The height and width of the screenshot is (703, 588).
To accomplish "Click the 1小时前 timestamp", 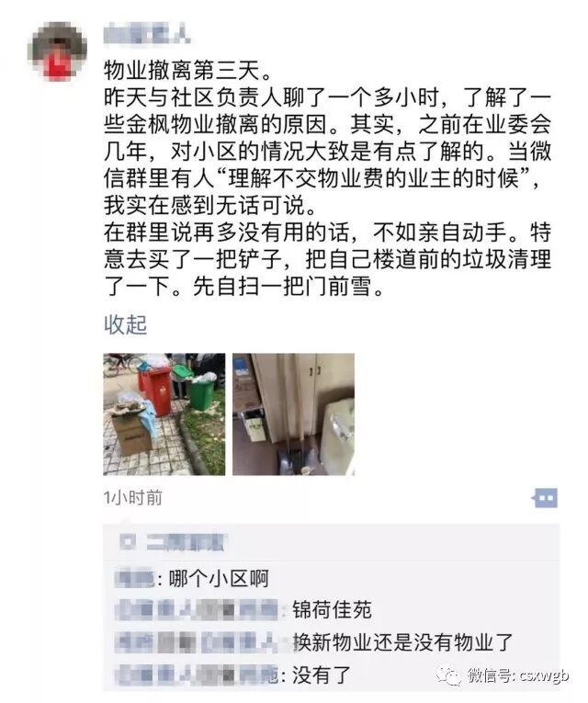I will coord(133,498).
